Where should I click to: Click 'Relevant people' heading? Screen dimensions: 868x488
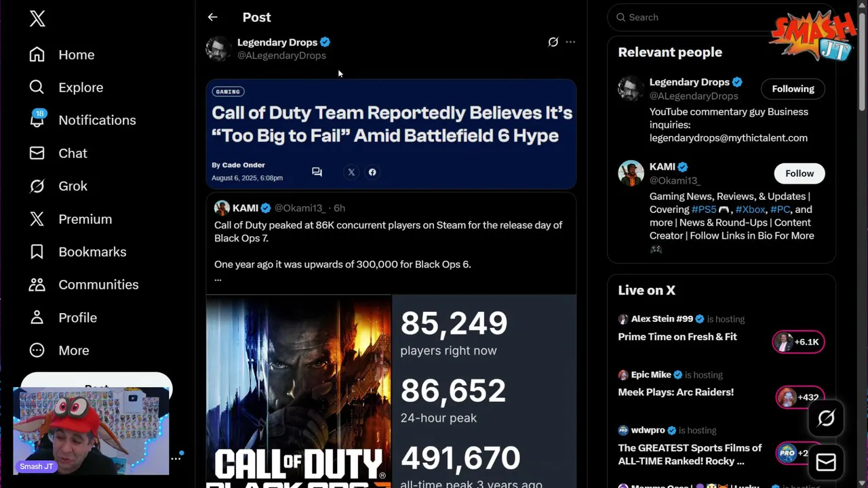[x=670, y=52]
